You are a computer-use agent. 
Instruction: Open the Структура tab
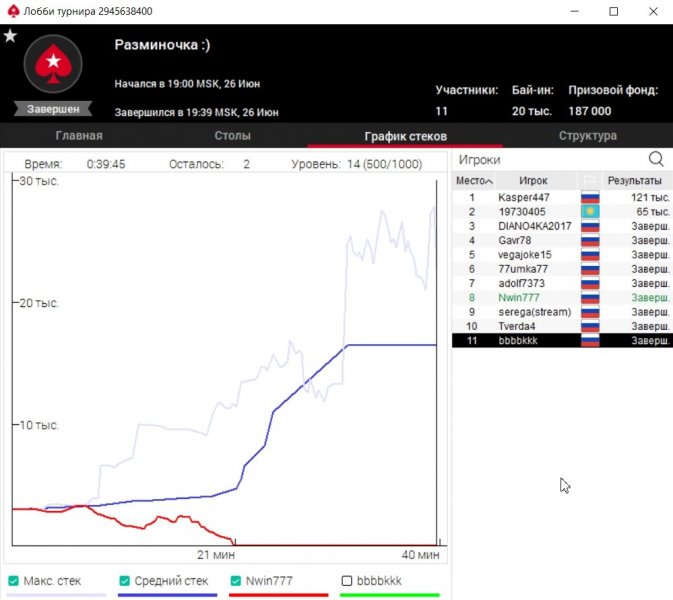(587, 136)
